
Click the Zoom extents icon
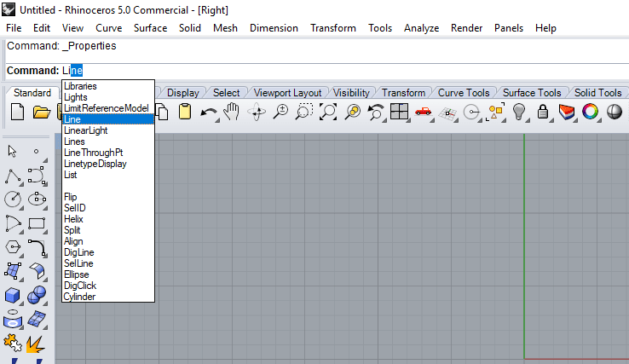(328, 112)
